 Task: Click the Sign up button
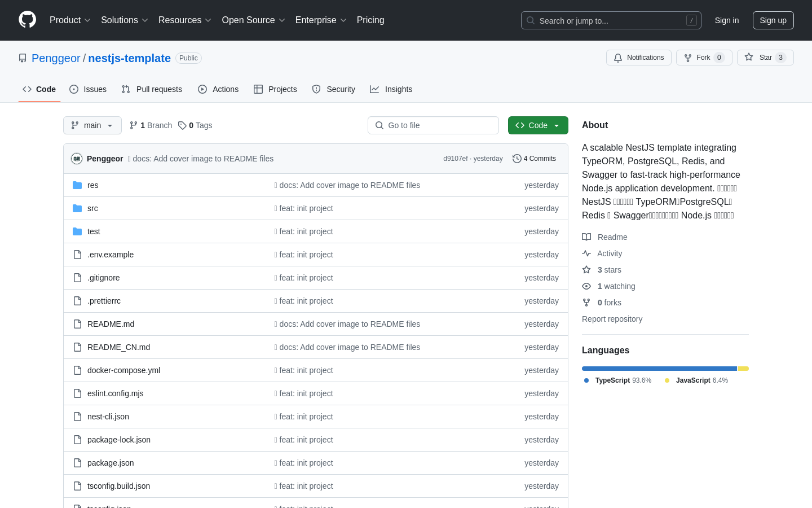click(773, 20)
